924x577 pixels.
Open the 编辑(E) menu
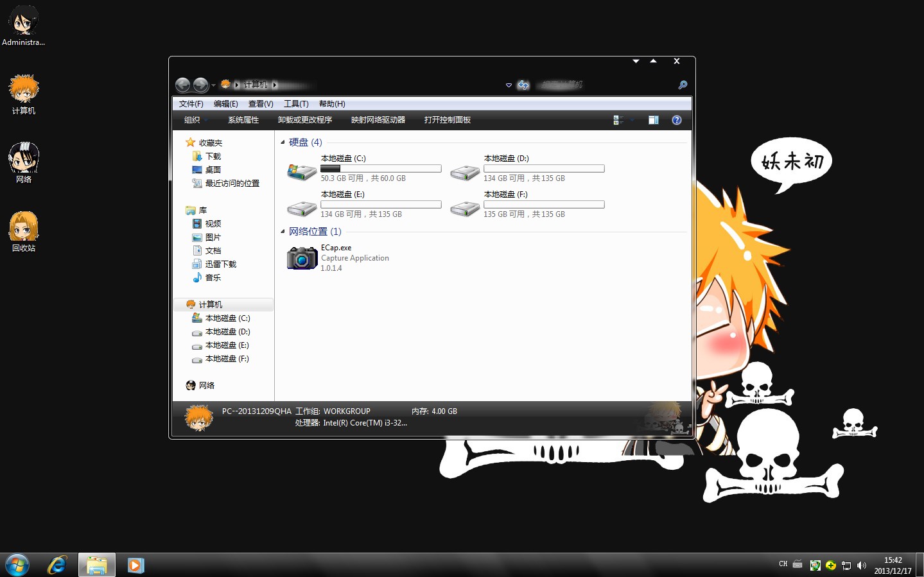225,104
